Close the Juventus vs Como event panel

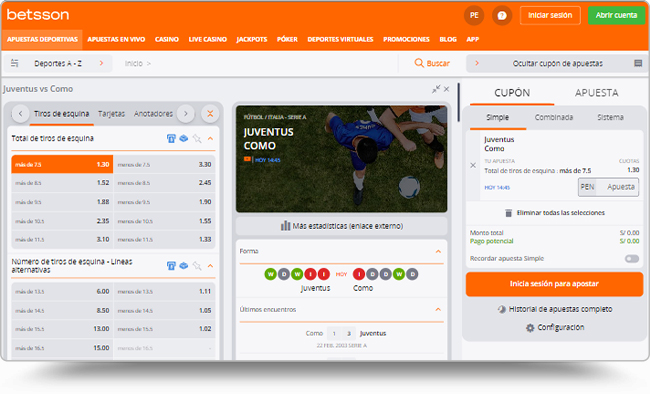pyautogui.click(x=446, y=89)
